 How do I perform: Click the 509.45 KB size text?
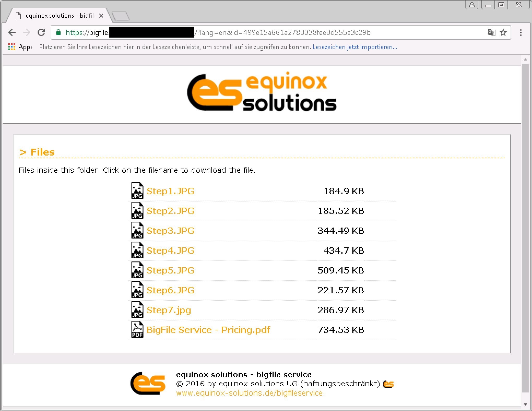tap(341, 270)
